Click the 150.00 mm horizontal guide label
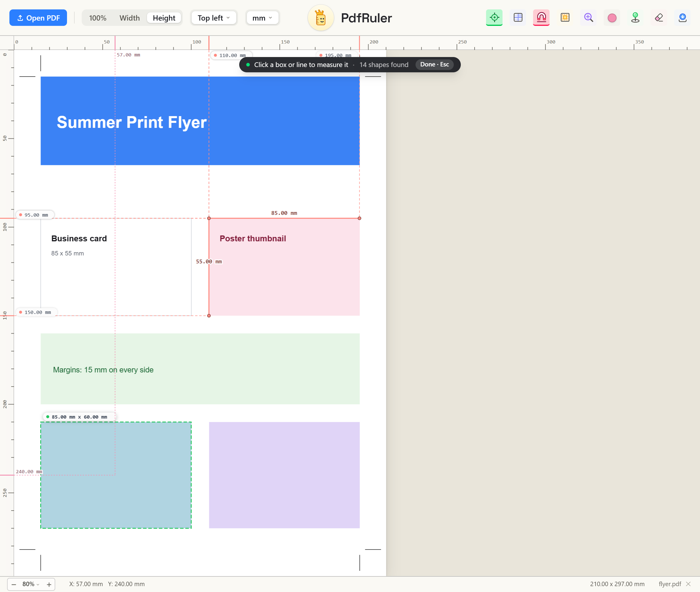The width and height of the screenshot is (700, 592). click(x=36, y=312)
